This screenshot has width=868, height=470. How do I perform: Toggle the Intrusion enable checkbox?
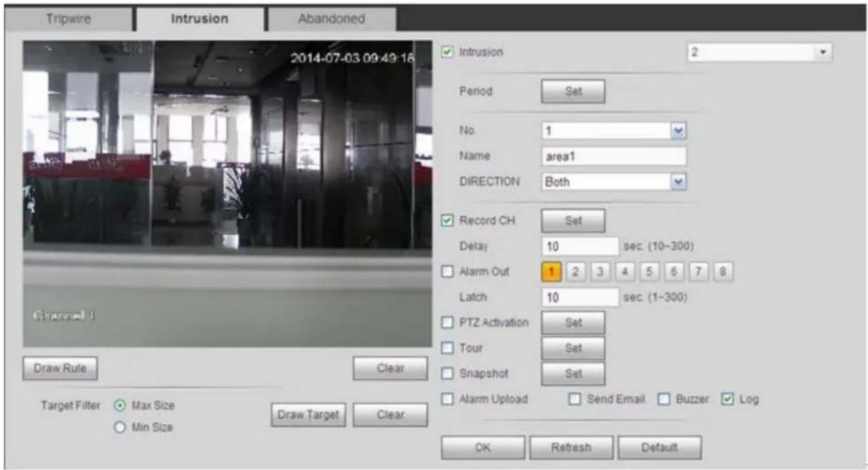click(447, 52)
